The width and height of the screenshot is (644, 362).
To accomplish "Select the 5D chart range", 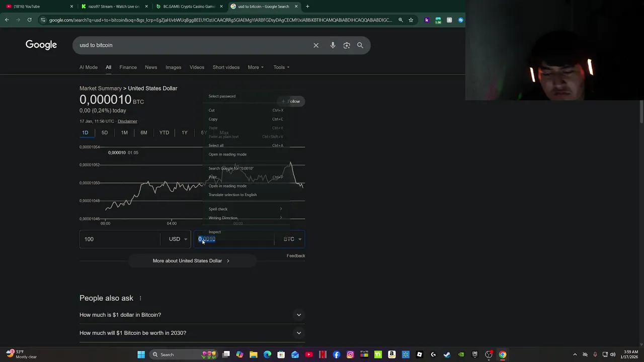I will [105, 133].
